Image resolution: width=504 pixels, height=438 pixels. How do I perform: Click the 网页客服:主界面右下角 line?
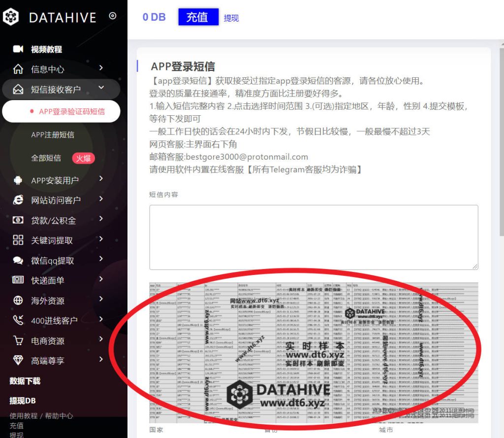(193, 144)
